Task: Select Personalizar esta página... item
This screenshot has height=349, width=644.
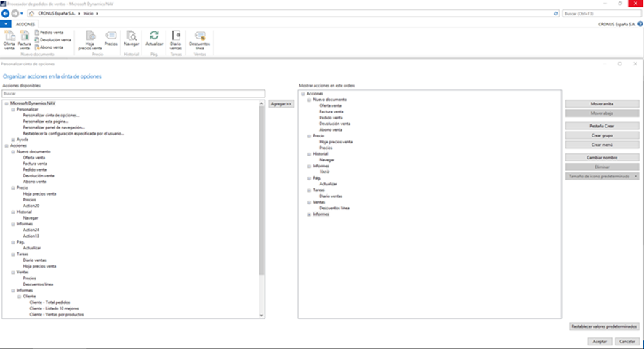Action: point(46,121)
